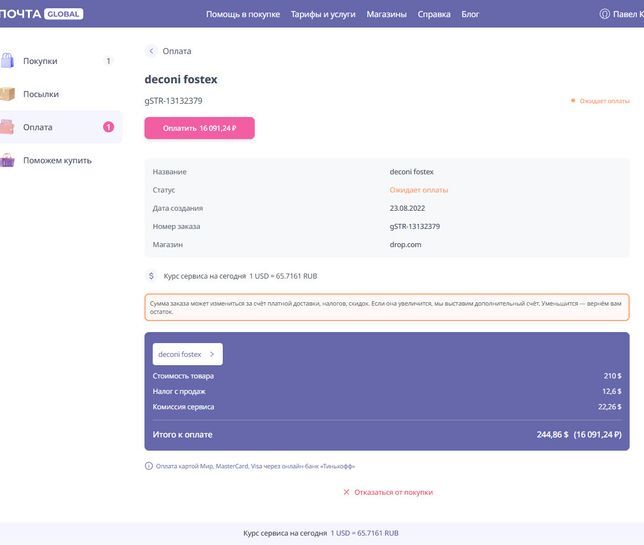Click the Посылки parcel box icon
The width and height of the screenshot is (644, 545).
tap(7, 94)
